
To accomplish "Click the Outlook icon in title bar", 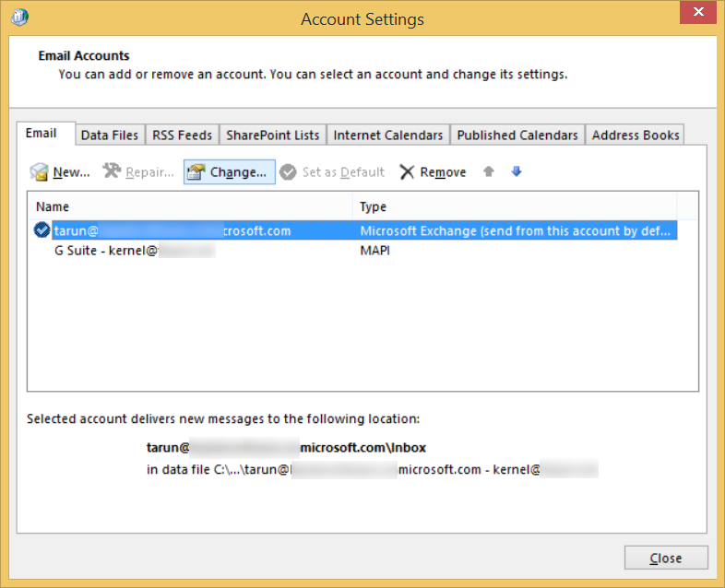I will pyautogui.click(x=20, y=18).
